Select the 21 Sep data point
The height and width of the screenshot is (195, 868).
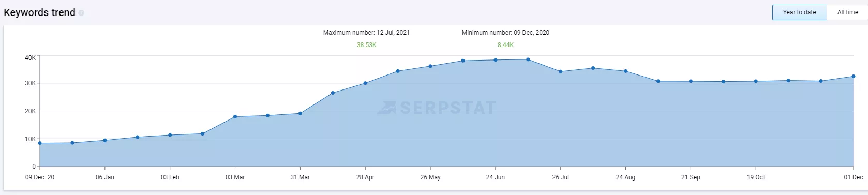click(x=691, y=81)
